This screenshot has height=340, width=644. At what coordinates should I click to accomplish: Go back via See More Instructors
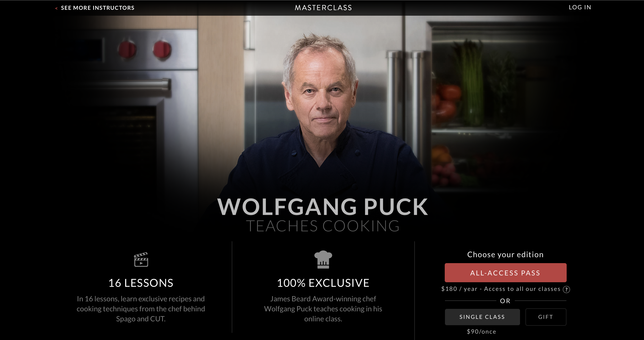[98, 8]
